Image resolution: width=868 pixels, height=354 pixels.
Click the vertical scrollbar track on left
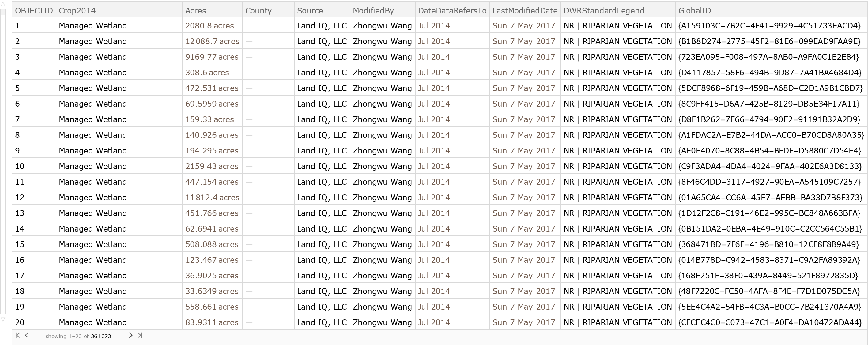tap(3, 162)
